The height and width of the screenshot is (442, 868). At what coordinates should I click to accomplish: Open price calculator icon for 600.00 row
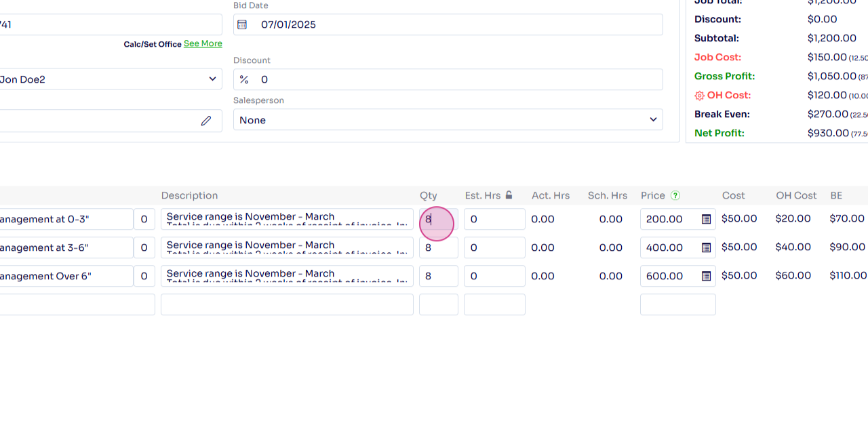tap(706, 277)
